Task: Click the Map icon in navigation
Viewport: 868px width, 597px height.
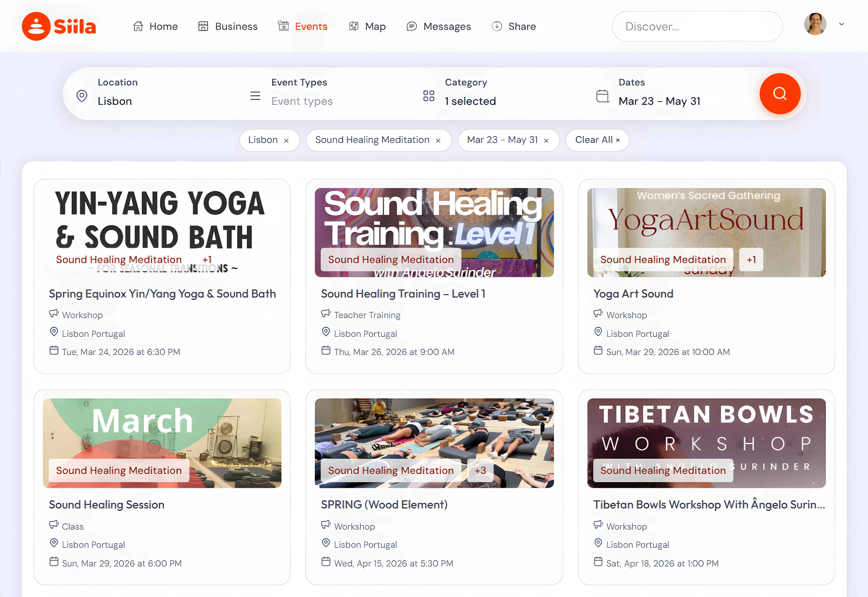Action: coord(354,26)
